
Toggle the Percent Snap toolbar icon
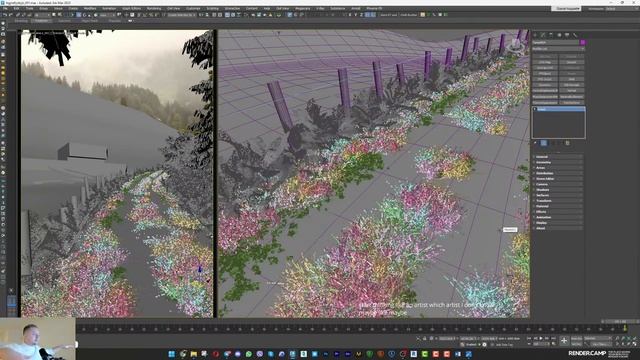(151, 15)
